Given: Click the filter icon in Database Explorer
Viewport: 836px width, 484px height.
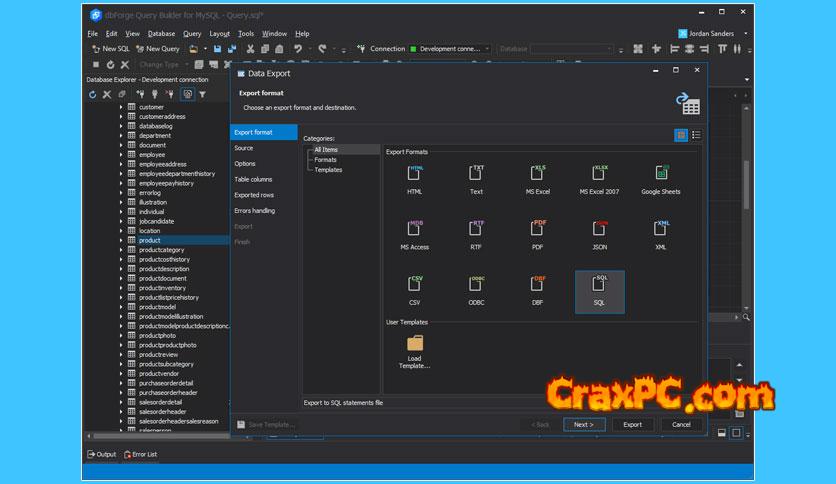Looking at the screenshot, I should tap(202, 94).
